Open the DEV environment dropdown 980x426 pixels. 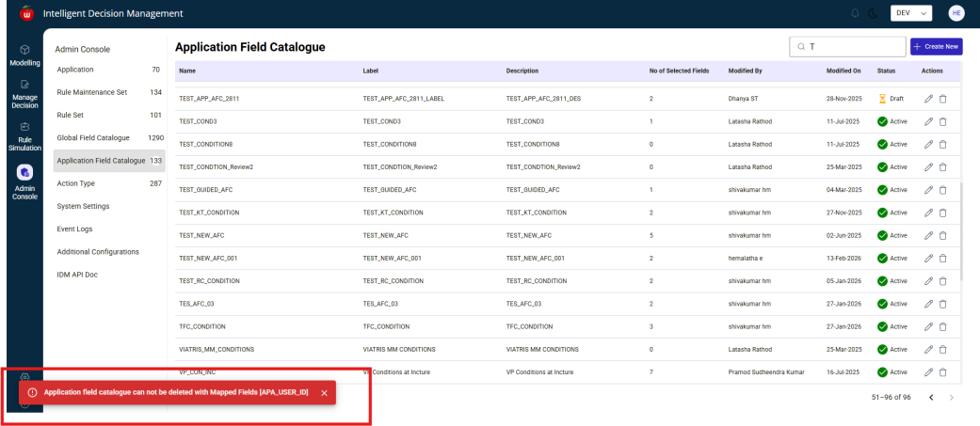pos(911,13)
